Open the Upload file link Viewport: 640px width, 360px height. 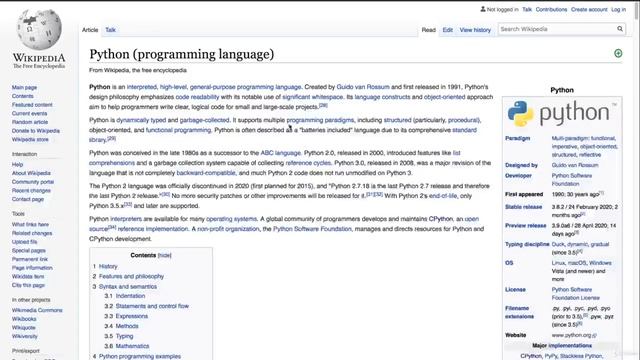pos(24,242)
